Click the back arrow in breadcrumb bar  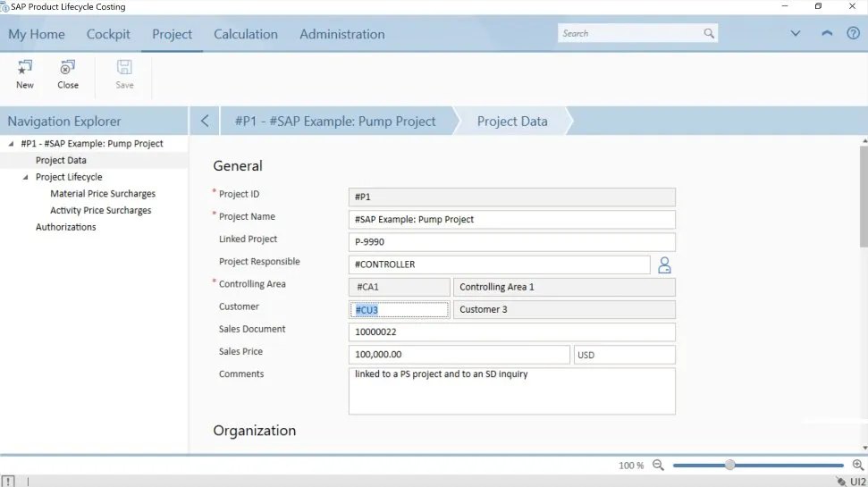point(205,121)
